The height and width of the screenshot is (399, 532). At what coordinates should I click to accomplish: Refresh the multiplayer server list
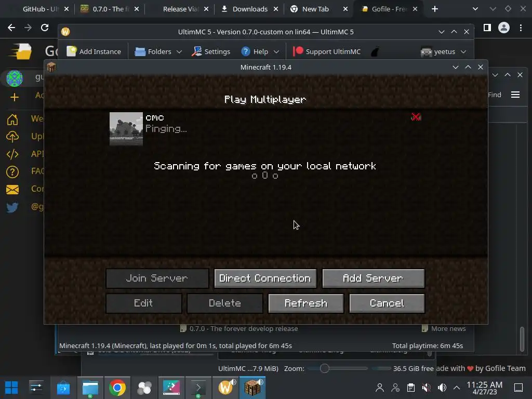point(305,303)
